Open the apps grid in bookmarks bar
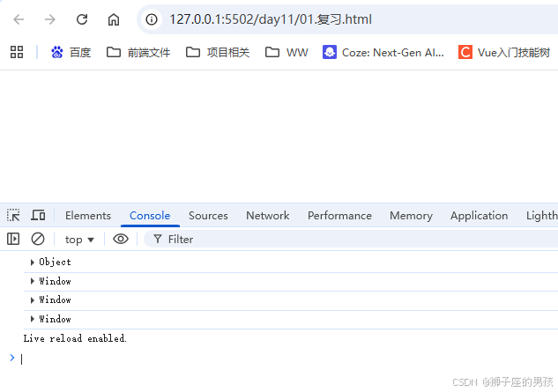Screen dimensions: 558x392 (x=17, y=52)
